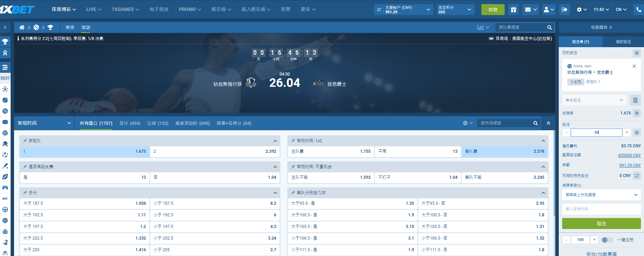Click the green 存款 deposit button
The width and height of the screenshot is (644, 256).
[493, 10]
